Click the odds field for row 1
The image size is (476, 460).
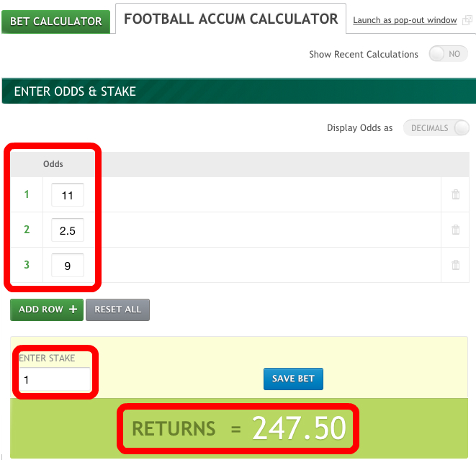(68, 194)
